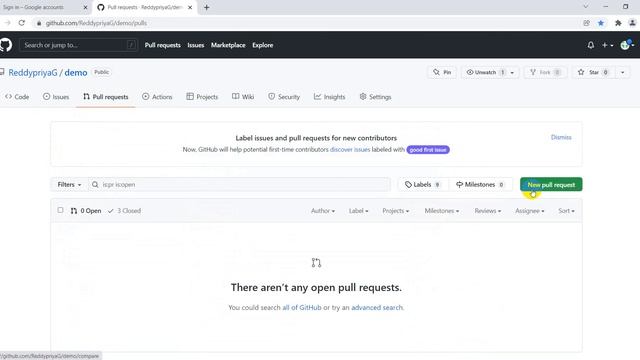
Task: Click the good first issue label
Action: click(428, 150)
